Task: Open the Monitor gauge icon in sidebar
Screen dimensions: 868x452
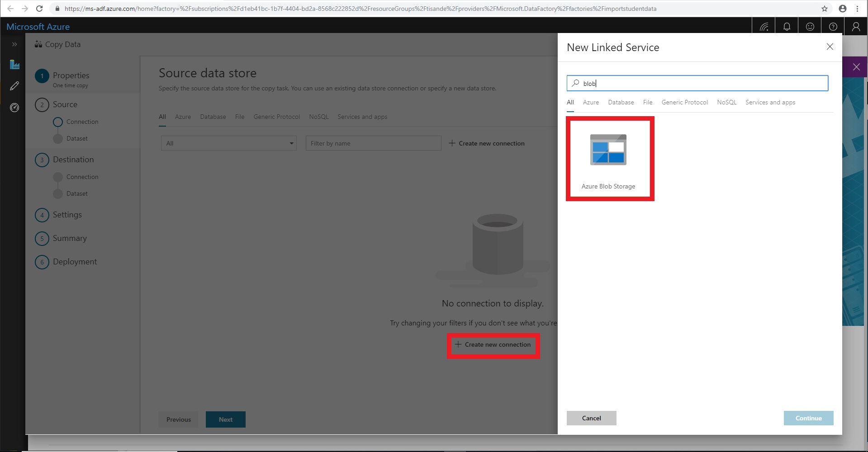Action: tap(14, 108)
